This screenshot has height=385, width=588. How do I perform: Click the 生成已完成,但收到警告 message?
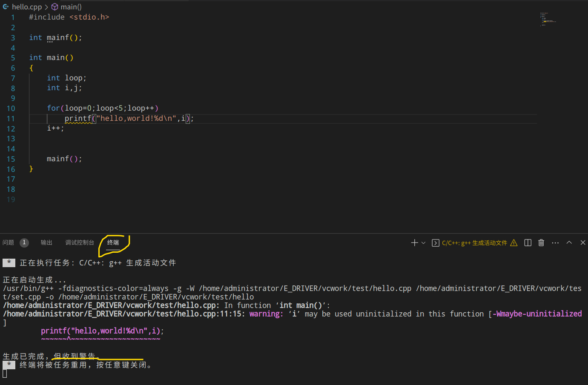click(51, 356)
